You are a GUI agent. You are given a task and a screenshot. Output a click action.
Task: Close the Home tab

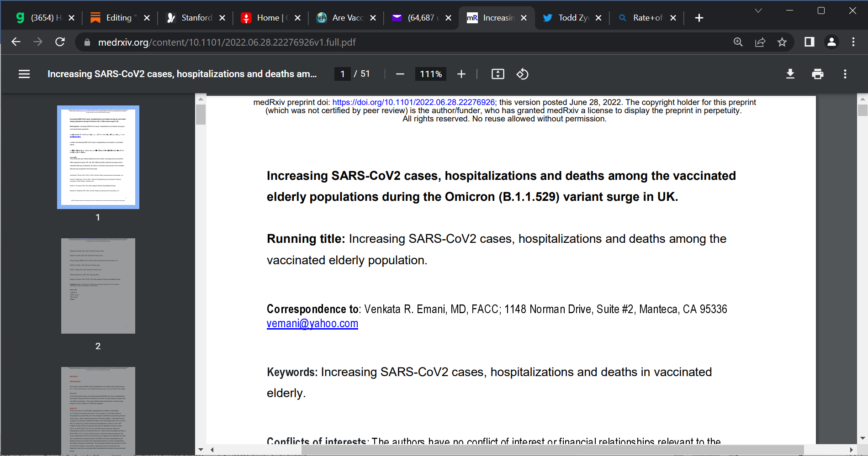[297, 18]
